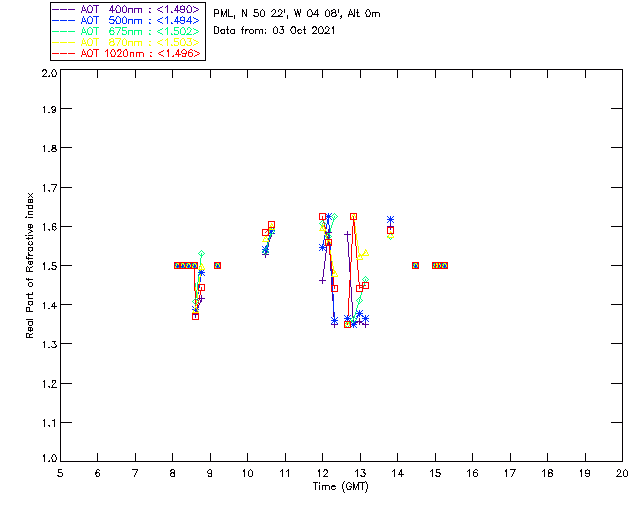640x512 pixels.
Task: Select the AOT 870nm legend entry
Action: click(x=126, y=42)
